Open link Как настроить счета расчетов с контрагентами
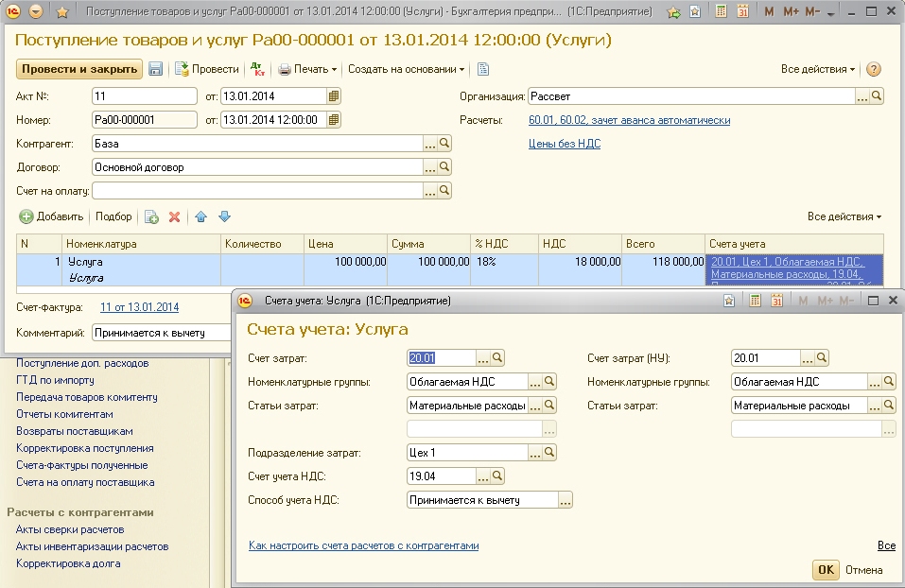 [364, 545]
